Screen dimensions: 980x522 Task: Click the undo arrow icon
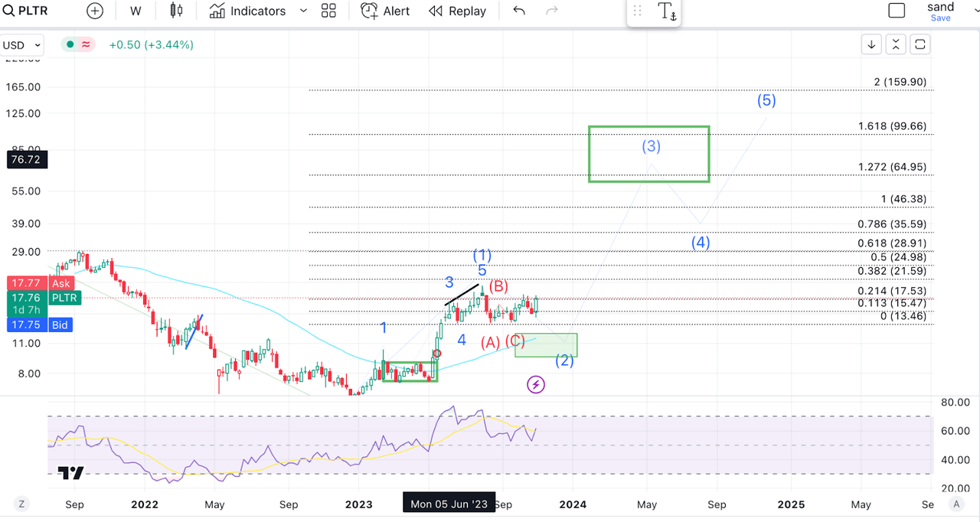pyautogui.click(x=518, y=11)
